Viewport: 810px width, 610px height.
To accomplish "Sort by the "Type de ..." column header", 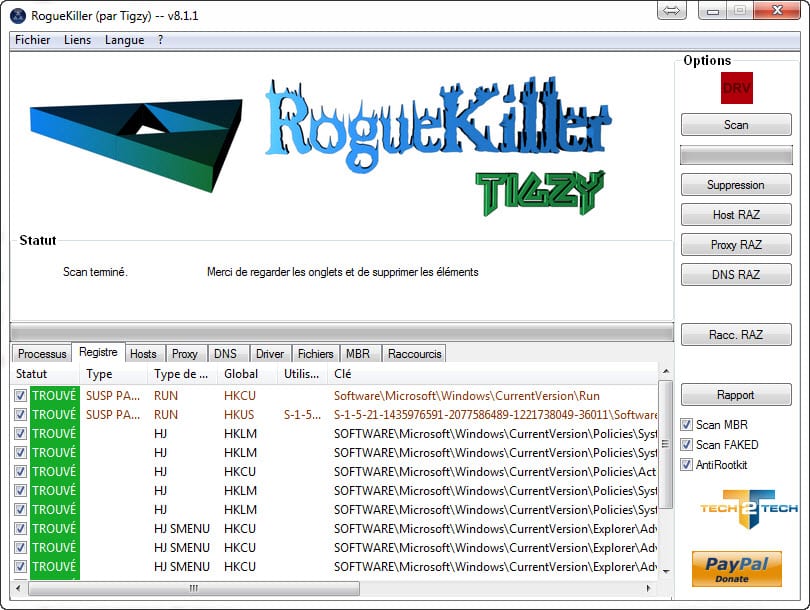I will tap(183, 374).
